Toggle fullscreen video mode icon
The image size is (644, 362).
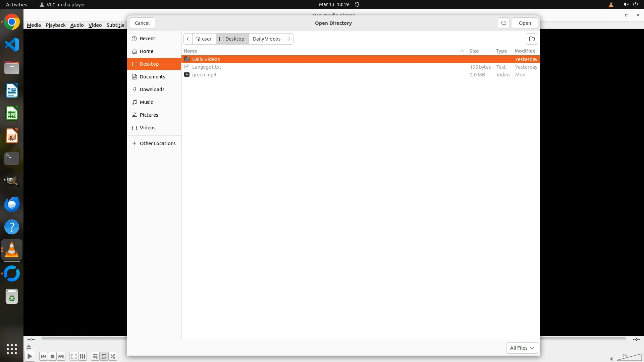click(74, 356)
